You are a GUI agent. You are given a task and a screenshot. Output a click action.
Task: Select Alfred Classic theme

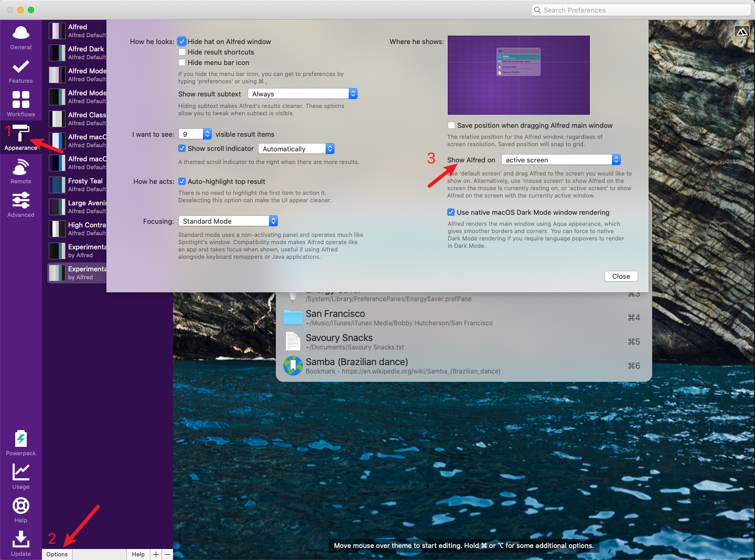click(77, 119)
